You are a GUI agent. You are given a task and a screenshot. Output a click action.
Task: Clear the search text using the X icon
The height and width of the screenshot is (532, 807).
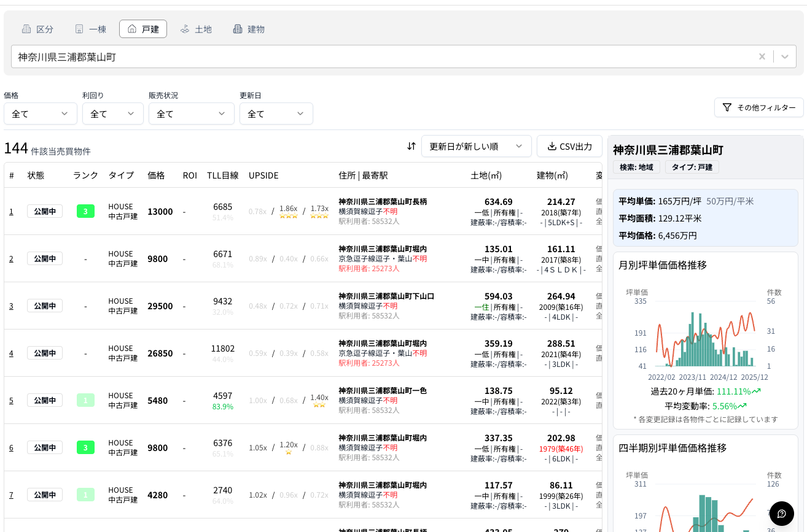pyautogui.click(x=762, y=56)
